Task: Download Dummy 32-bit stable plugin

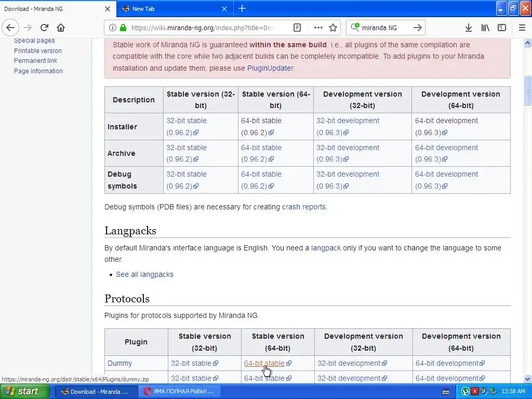Action: pyautogui.click(x=194, y=363)
